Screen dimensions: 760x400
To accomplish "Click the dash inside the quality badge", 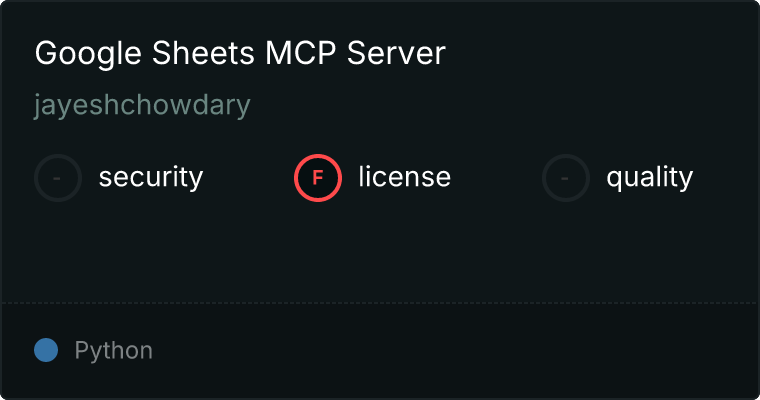I will (565, 178).
